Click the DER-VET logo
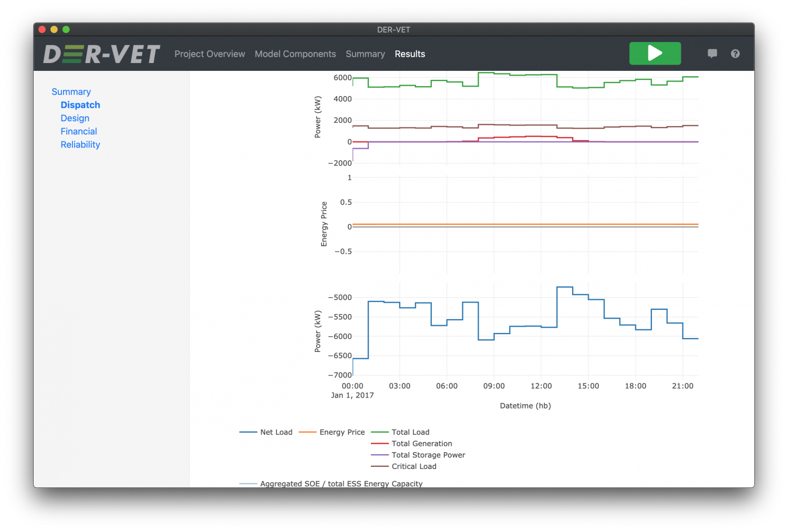The image size is (788, 532). point(101,53)
